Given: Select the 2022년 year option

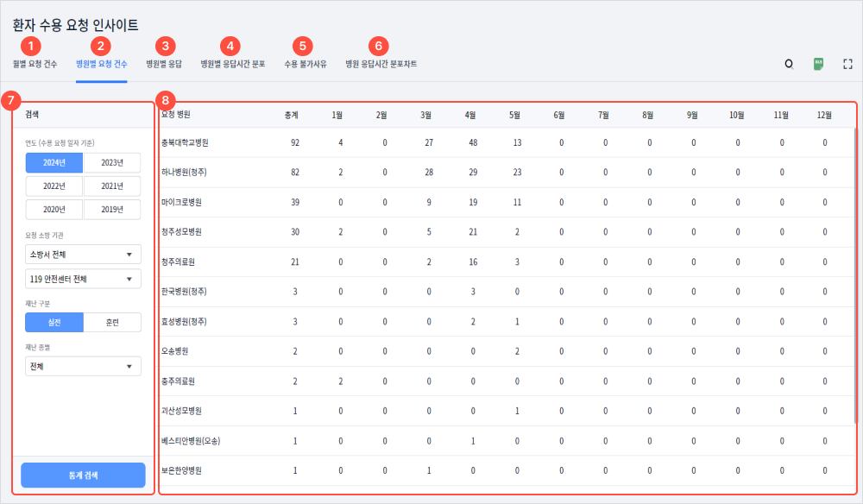Looking at the screenshot, I should click(54, 186).
